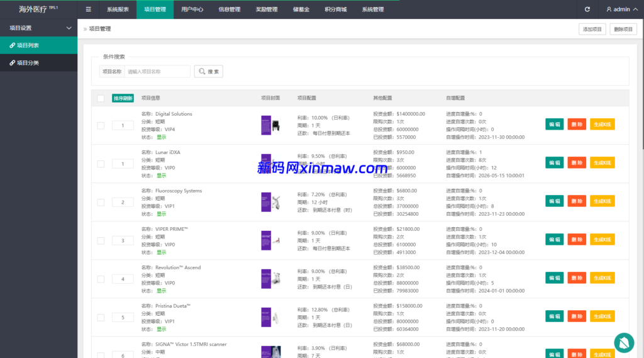
Task: Click 删除 for Lunar iDXA
Action: [x=577, y=163]
